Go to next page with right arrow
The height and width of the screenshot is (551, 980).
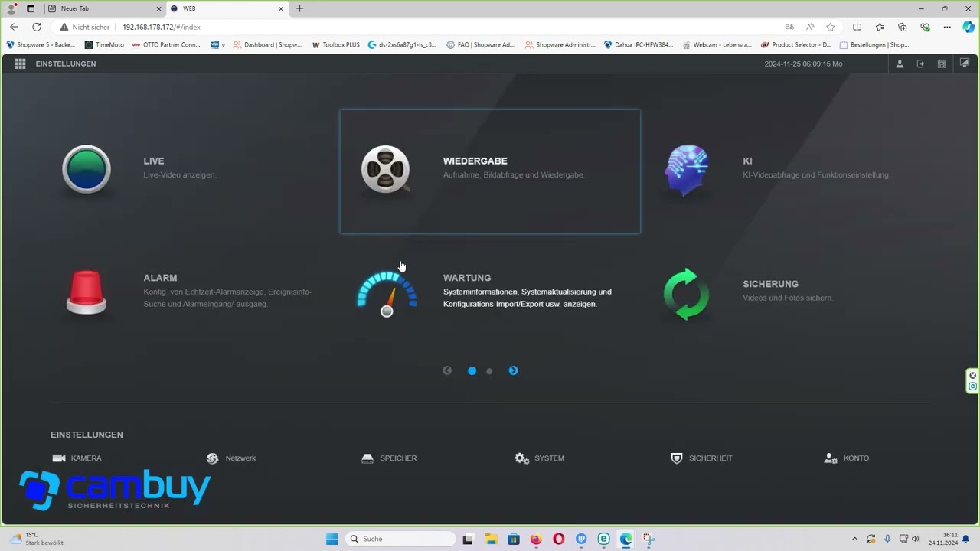tap(513, 370)
